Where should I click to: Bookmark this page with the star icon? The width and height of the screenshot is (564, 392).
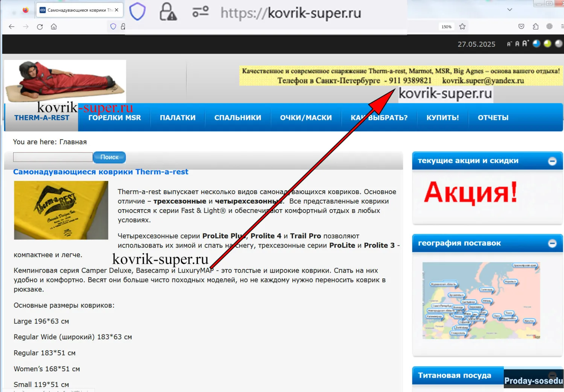coord(462,27)
